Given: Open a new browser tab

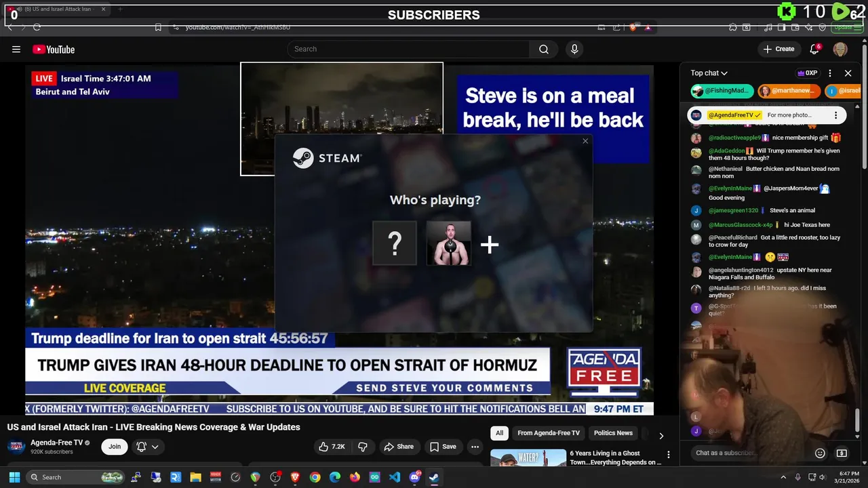Looking at the screenshot, I should pyautogui.click(x=120, y=9).
